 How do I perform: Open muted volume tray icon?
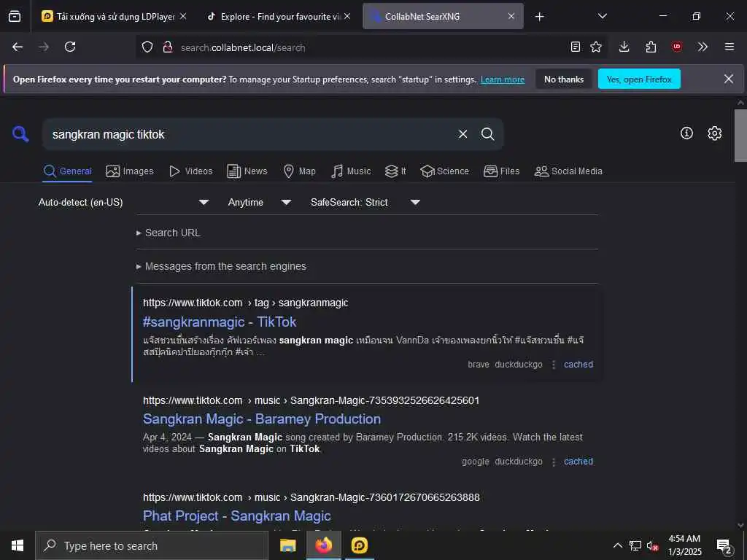click(652, 545)
